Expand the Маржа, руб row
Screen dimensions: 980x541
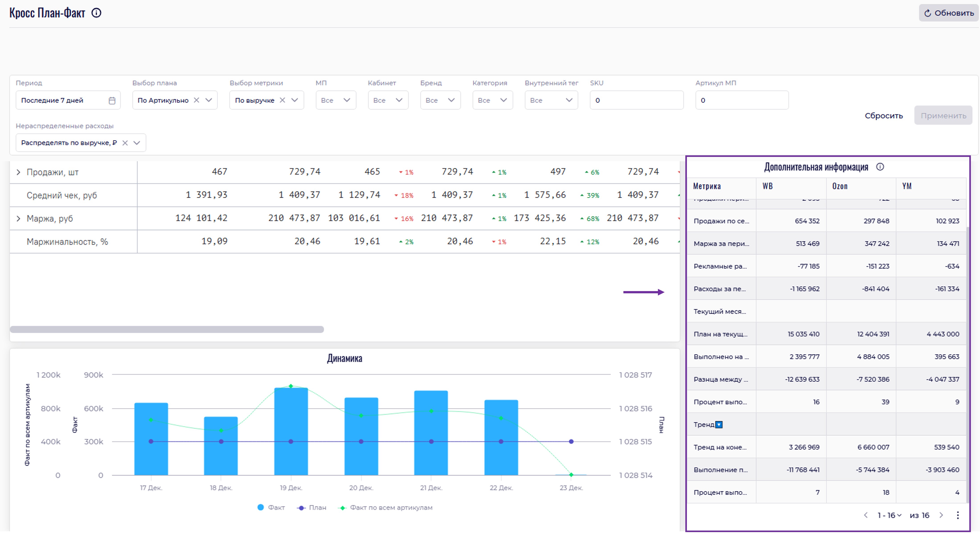(18, 219)
